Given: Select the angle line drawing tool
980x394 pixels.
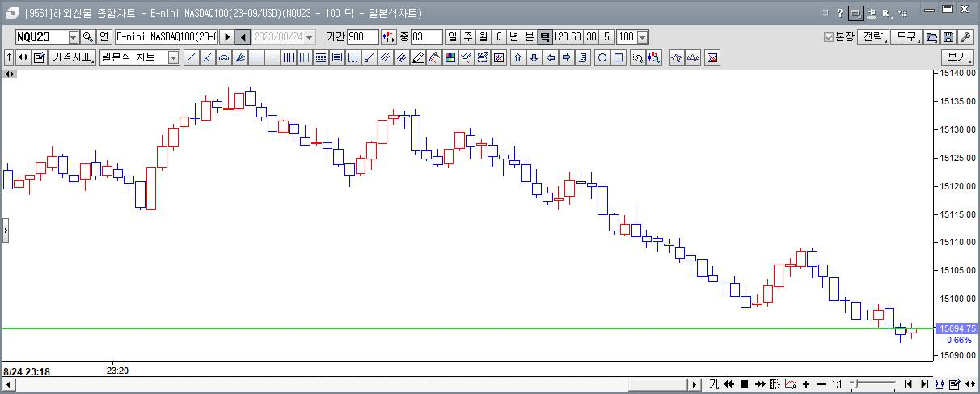Looking at the screenshot, I should click(207, 57).
